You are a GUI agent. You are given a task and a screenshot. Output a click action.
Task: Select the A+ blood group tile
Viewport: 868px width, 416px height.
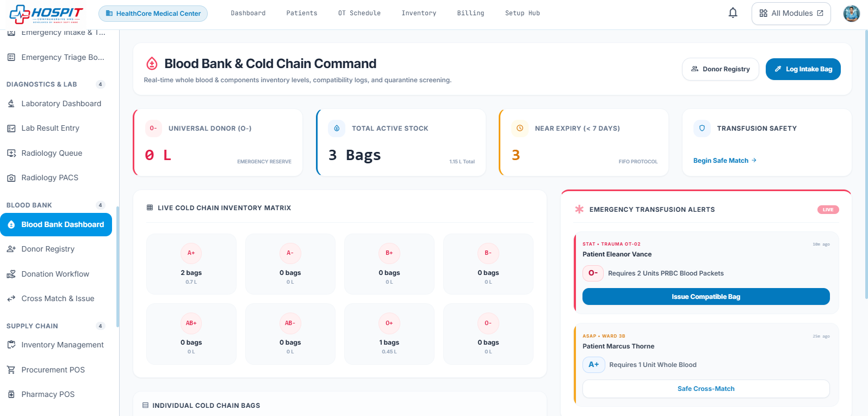coord(191,264)
